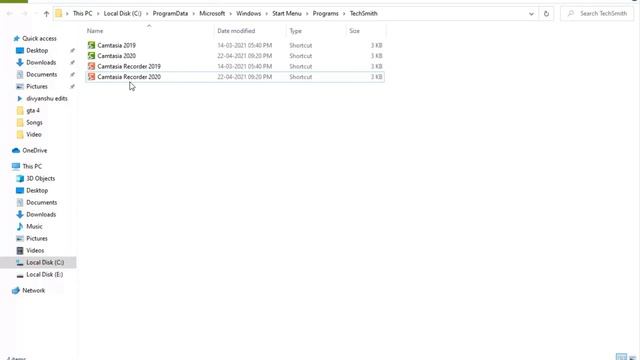Open Downloads under This PC
Screen dimensions: 640x360
click(x=41, y=214)
